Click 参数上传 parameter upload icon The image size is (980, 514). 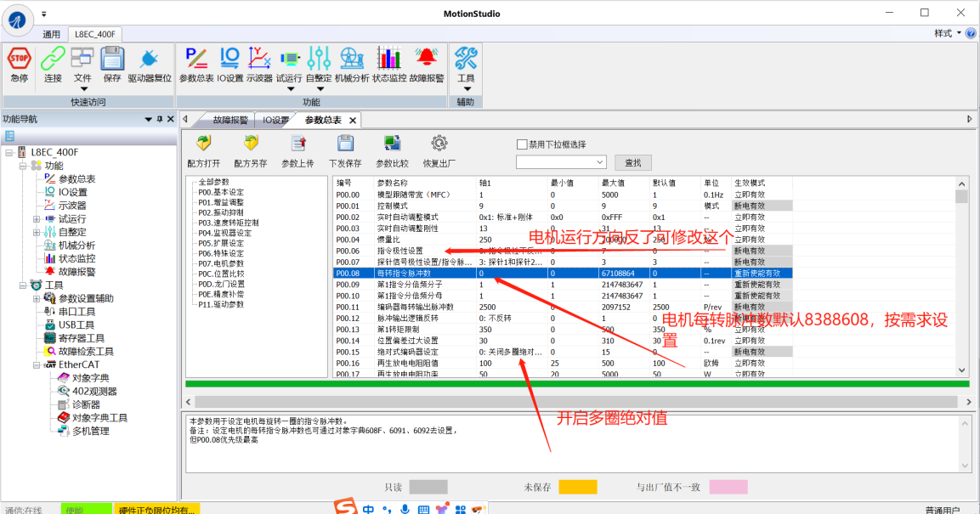298,144
